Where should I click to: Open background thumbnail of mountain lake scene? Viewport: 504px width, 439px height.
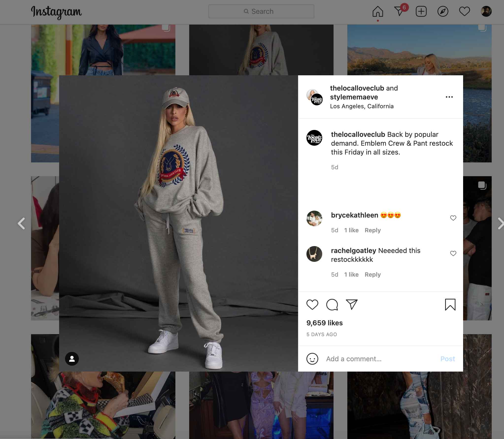[420, 50]
